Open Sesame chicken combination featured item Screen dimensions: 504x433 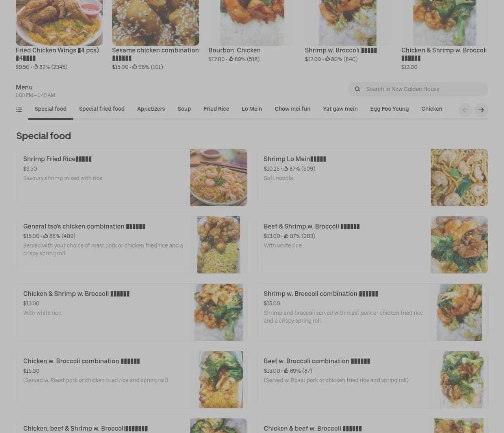click(x=155, y=54)
